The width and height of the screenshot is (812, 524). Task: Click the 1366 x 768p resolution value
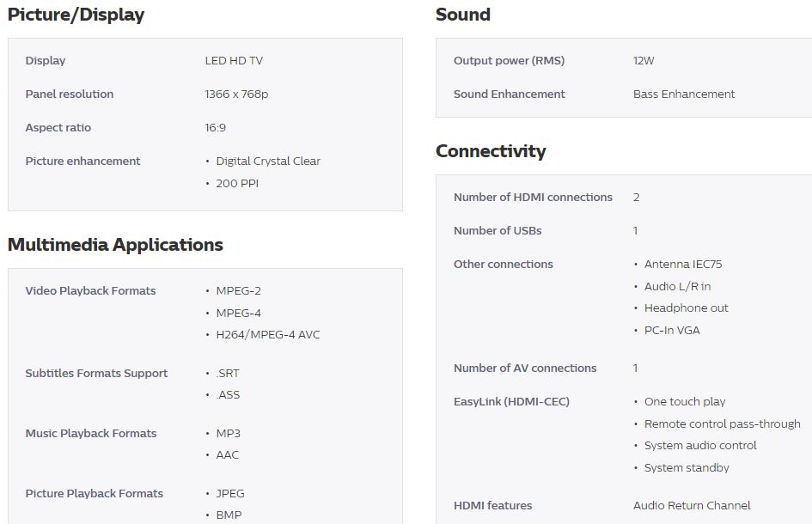pyautogui.click(x=236, y=94)
